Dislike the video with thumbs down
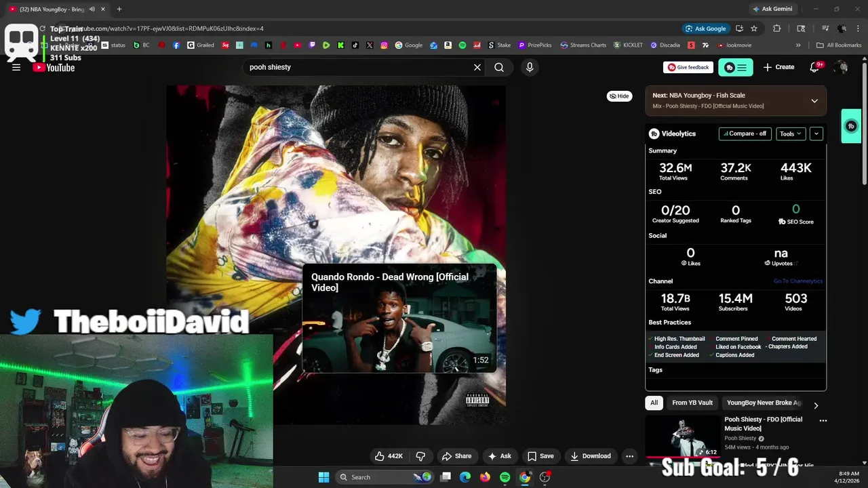The width and height of the screenshot is (868, 488). 420,456
